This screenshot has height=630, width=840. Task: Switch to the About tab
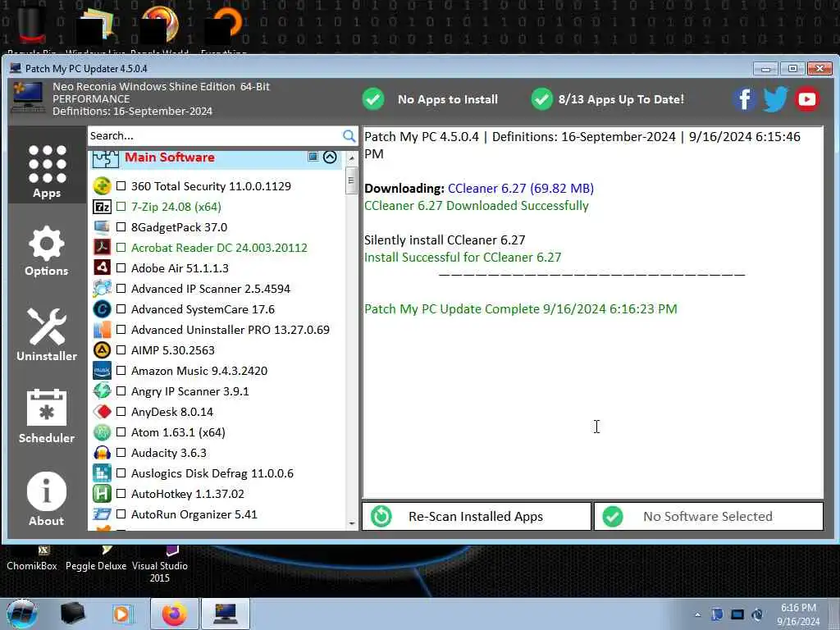[47, 499]
